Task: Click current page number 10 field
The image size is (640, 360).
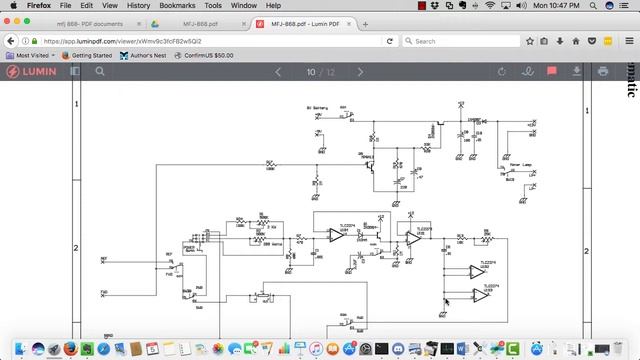Action: (x=311, y=72)
